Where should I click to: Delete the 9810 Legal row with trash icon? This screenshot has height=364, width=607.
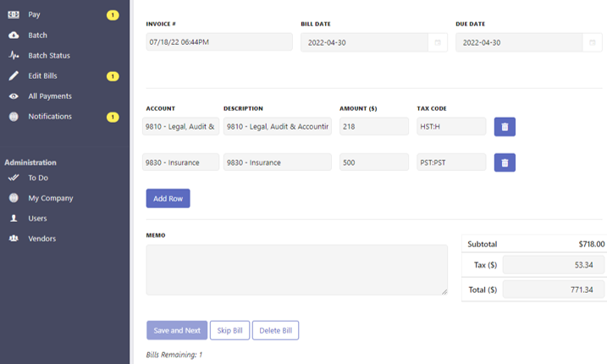click(505, 127)
